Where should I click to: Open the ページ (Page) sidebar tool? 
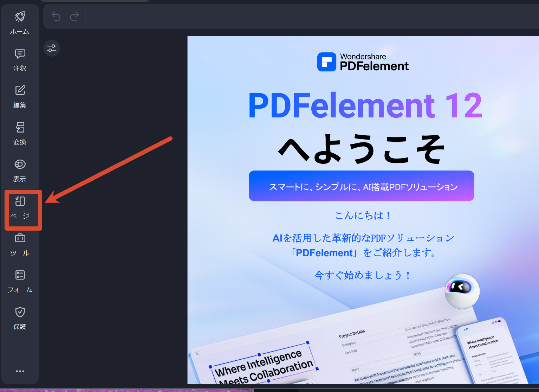coord(20,208)
